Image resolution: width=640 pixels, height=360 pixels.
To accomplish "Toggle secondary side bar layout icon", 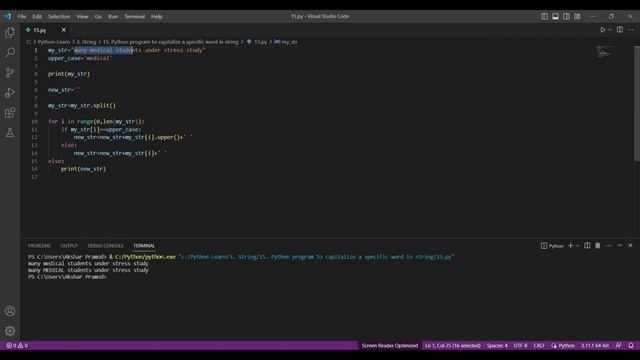I will [x=566, y=16].
